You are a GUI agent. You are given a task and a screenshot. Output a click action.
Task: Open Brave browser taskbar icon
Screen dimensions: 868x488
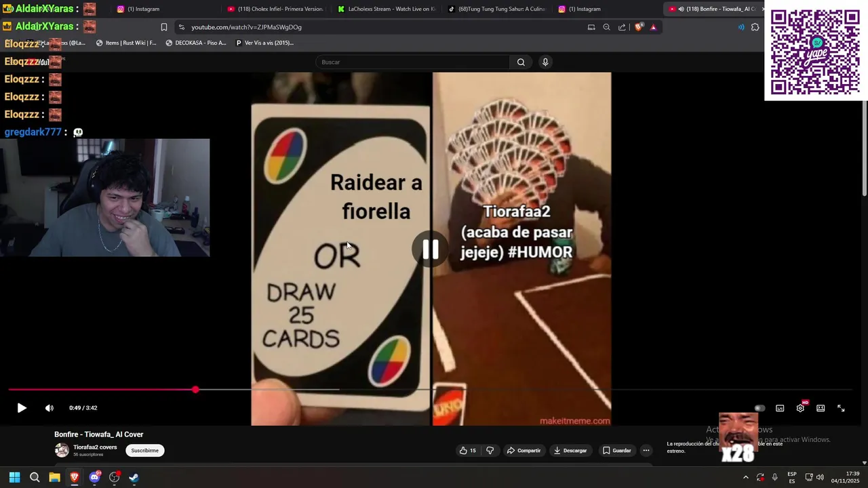pos(75,477)
